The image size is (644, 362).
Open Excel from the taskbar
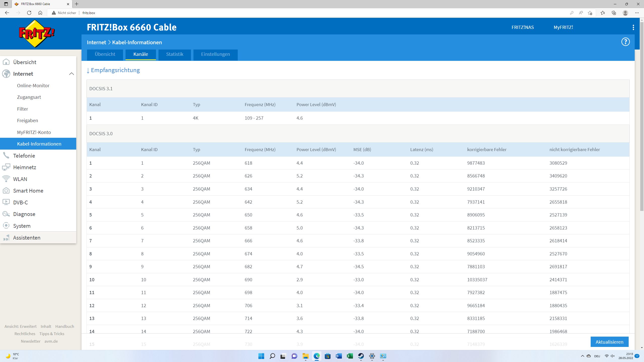pos(350,356)
